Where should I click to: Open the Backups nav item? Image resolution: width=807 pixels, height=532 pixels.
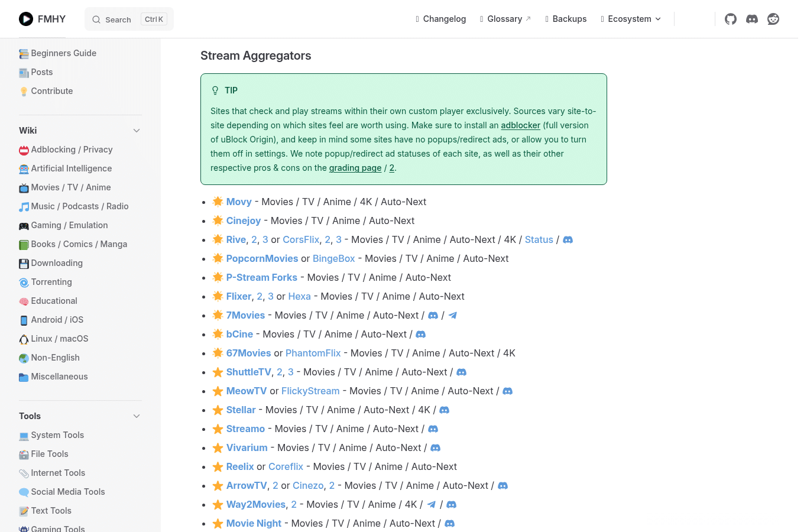[x=566, y=19]
